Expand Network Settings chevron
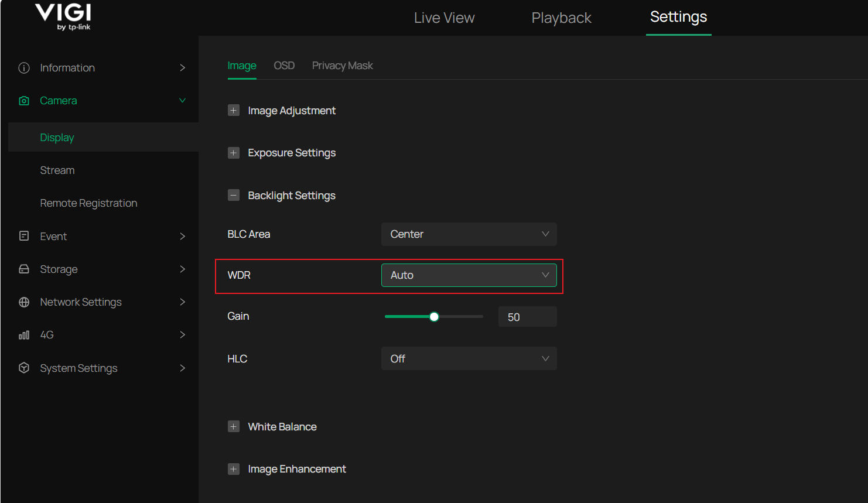The width and height of the screenshot is (868, 503). [183, 302]
